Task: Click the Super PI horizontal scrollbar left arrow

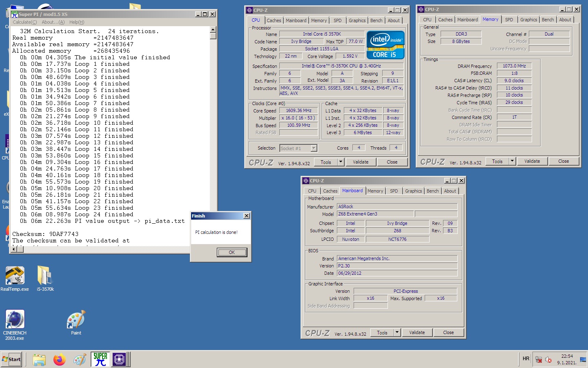Action: tap(14, 249)
